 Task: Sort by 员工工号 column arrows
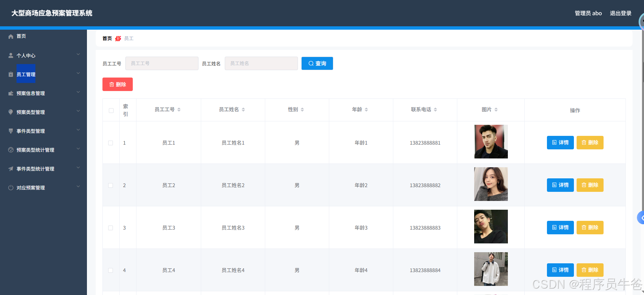coord(179,110)
